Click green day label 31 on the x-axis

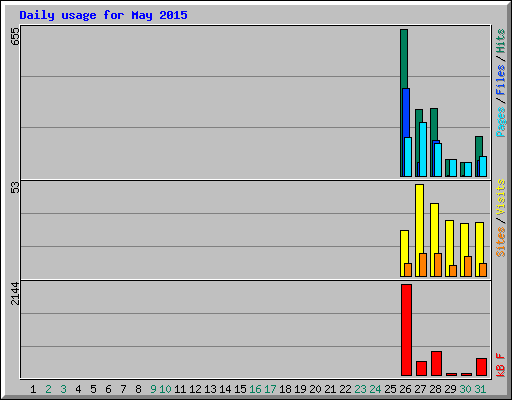click(480, 389)
